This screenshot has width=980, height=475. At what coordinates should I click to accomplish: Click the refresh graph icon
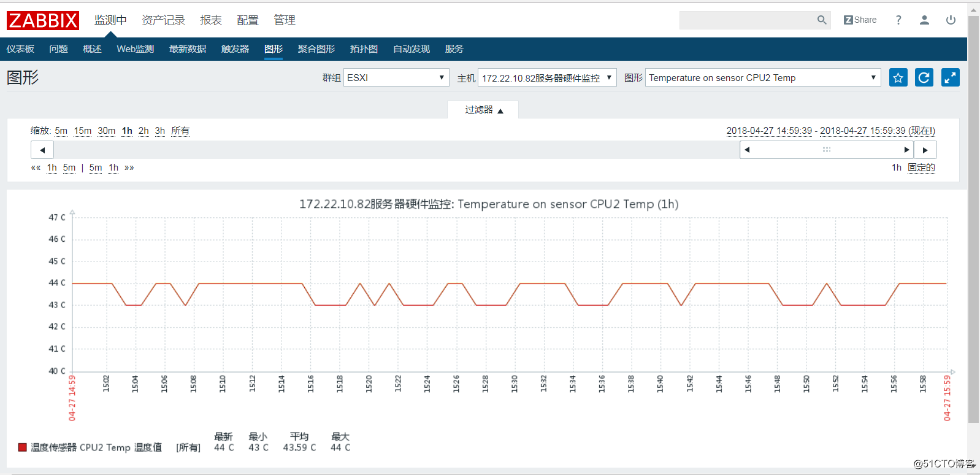(x=924, y=78)
